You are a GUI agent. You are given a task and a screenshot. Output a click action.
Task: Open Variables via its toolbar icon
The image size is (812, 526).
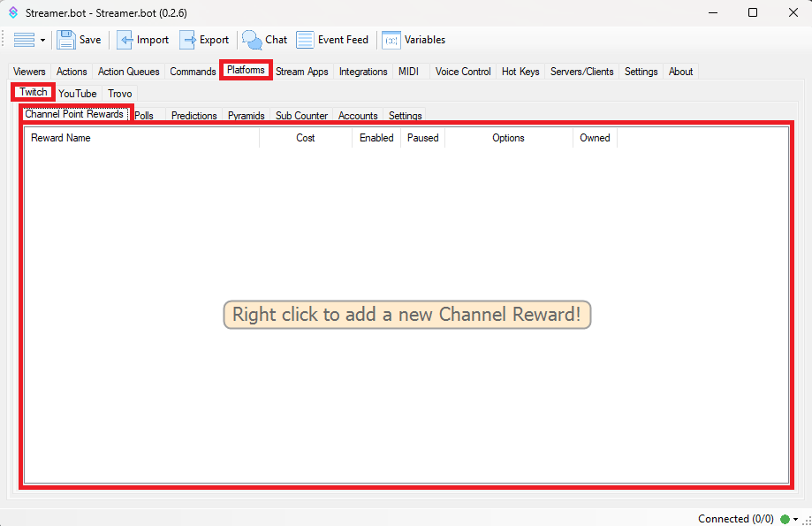tap(391, 40)
